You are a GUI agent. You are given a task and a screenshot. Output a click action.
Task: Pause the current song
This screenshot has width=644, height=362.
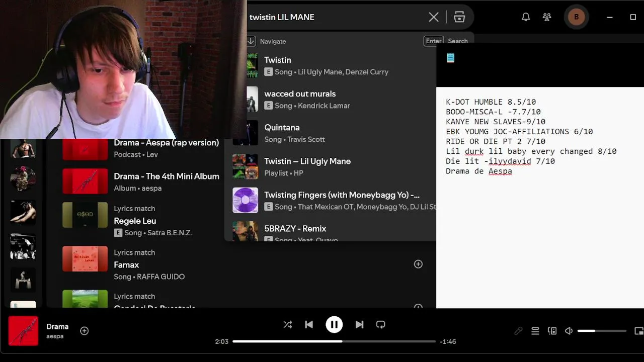tap(334, 325)
